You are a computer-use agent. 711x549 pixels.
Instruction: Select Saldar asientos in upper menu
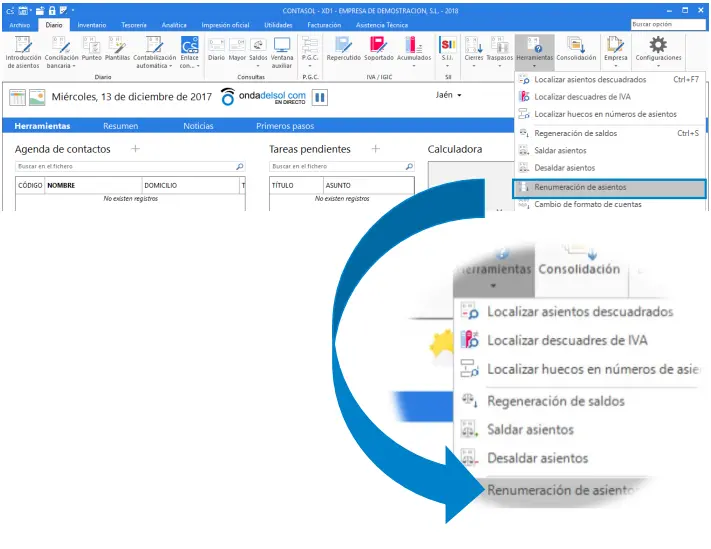click(610, 151)
